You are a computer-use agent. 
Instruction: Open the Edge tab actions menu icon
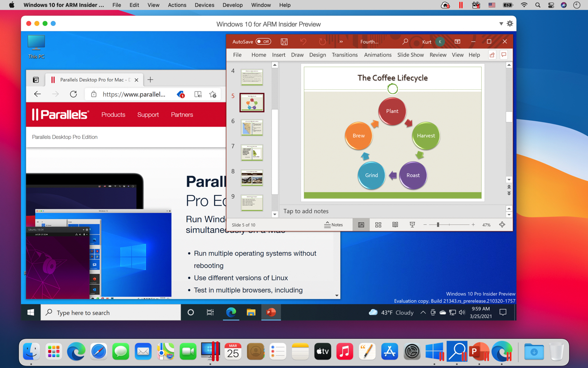[36, 79]
